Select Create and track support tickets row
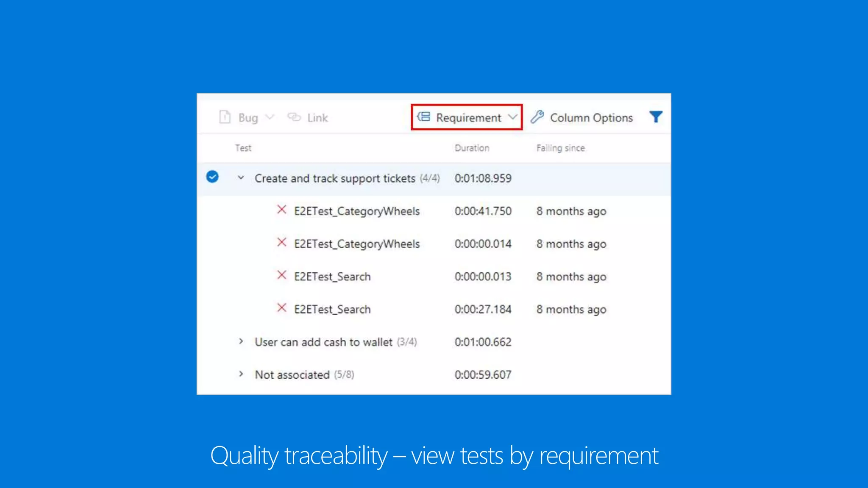 coord(434,179)
